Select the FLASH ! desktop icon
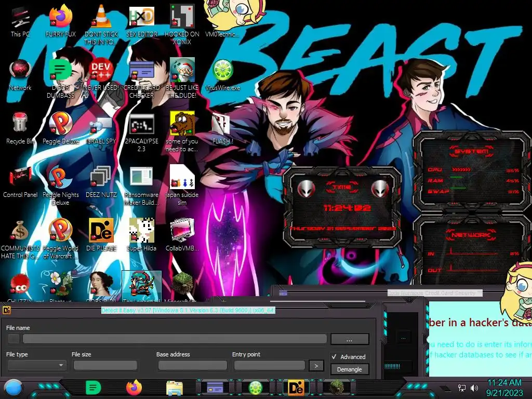Image resolution: width=532 pixels, height=399 pixels. pyautogui.click(x=222, y=128)
